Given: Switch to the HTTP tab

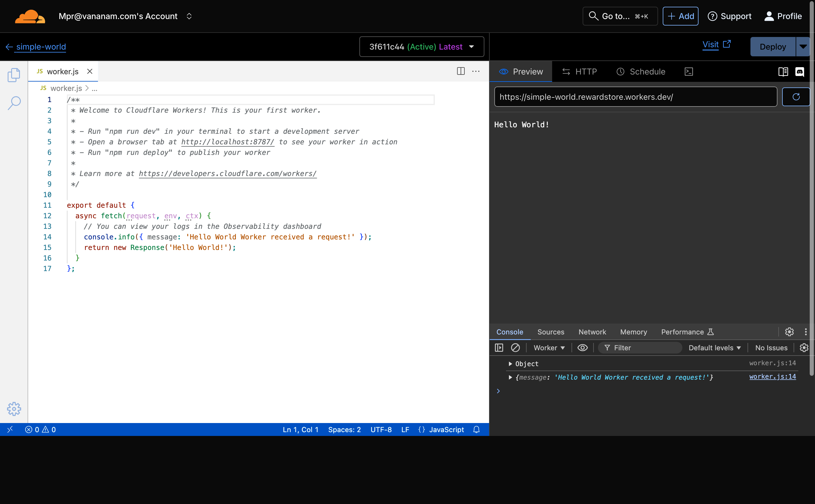Looking at the screenshot, I should click(x=579, y=72).
